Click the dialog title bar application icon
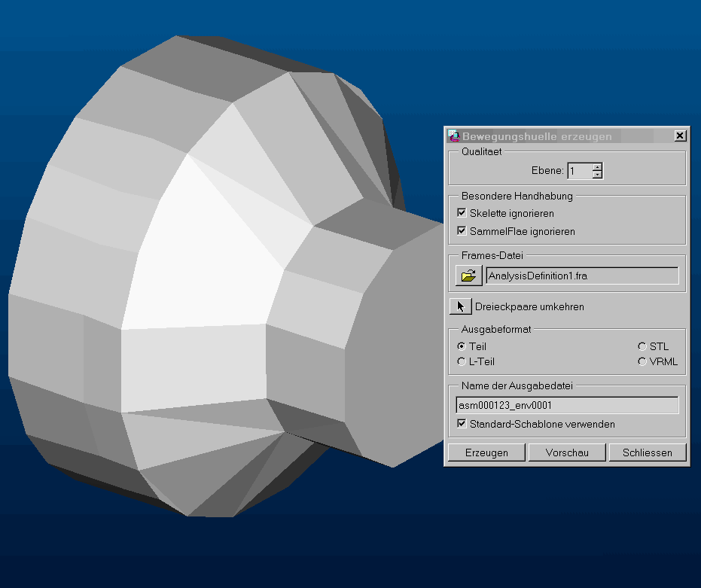Screen dimensions: 701x588 pos(453,136)
